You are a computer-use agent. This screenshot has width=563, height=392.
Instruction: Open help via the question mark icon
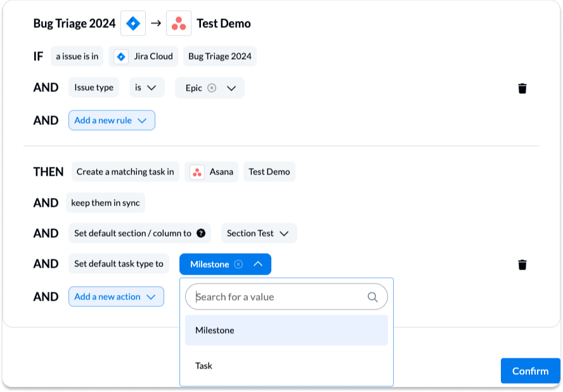pyautogui.click(x=202, y=233)
